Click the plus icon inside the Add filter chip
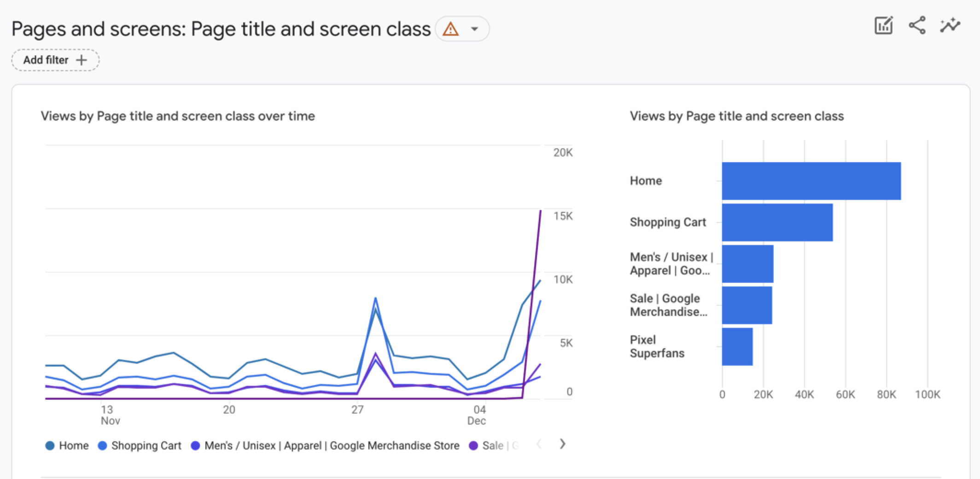 [82, 60]
